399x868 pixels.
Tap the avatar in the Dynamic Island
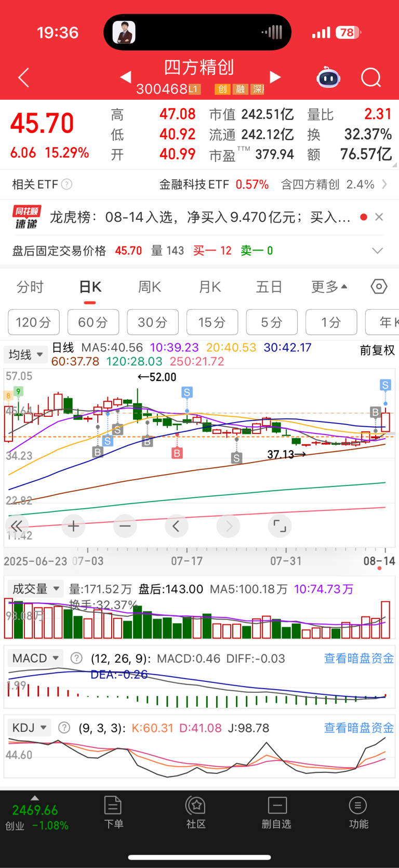point(124,33)
